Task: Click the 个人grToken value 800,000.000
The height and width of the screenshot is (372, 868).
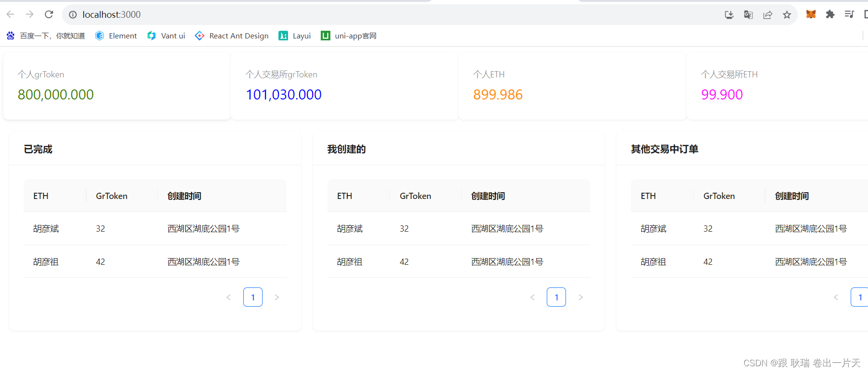Action: pyautogui.click(x=56, y=95)
